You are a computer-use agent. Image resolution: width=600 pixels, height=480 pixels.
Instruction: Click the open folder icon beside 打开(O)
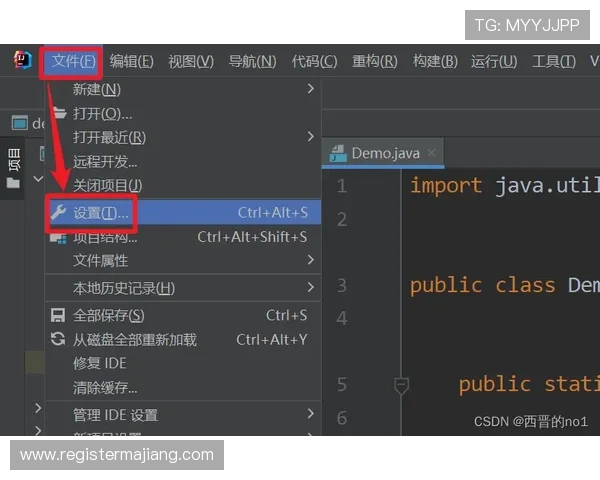tap(59, 113)
